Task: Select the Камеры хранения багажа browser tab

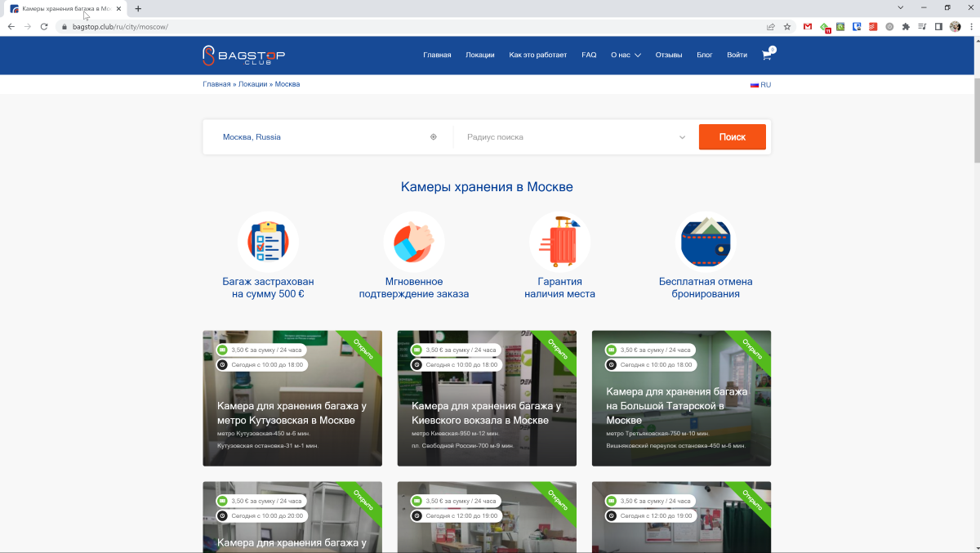Action: coord(65,8)
